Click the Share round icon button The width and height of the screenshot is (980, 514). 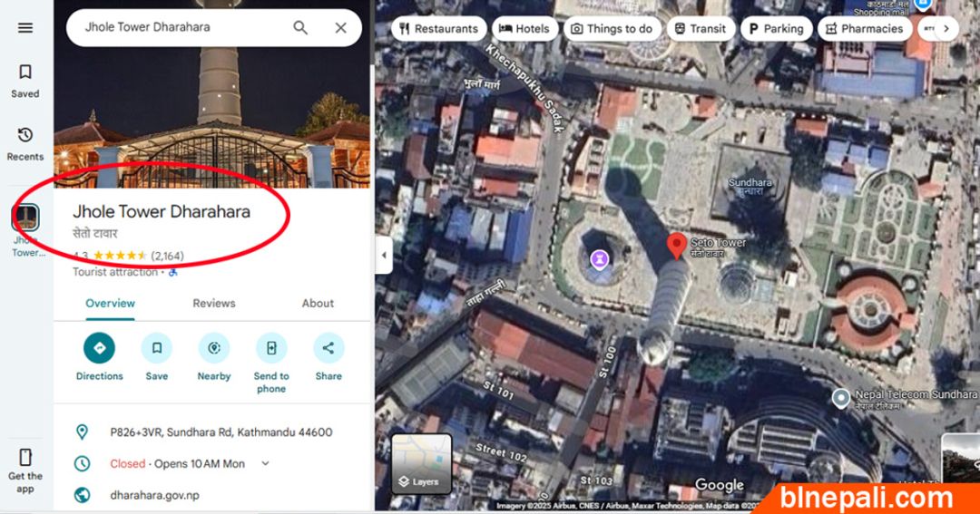pos(328,348)
